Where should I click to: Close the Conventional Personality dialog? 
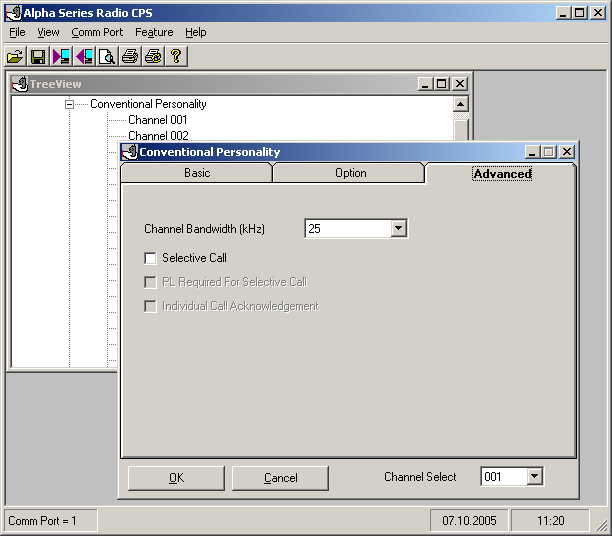point(567,151)
